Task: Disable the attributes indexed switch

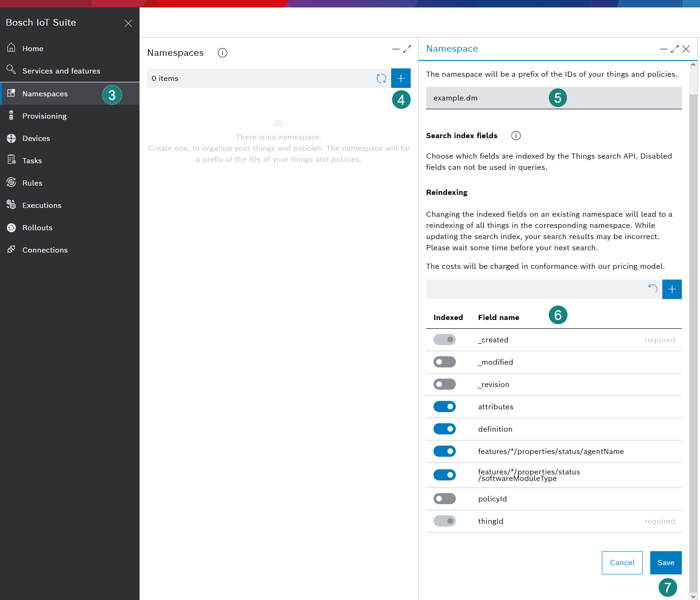Action: point(445,407)
